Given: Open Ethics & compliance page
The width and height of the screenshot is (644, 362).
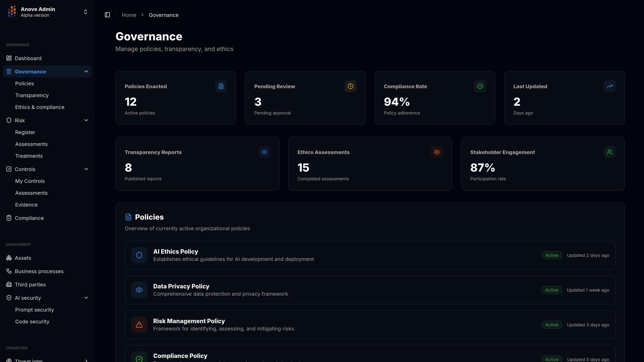Looking at the screenshot, I should 40,107.
